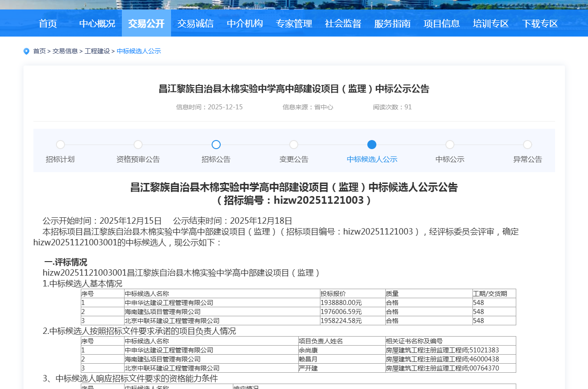Navigate to 社会监督 section

point(343,23)
